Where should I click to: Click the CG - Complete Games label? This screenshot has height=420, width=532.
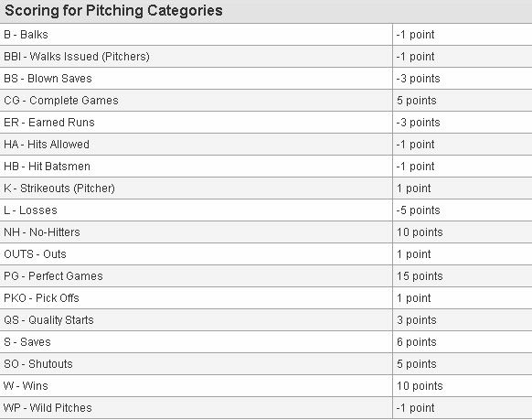pyautogui.click(x=61, y=101)
